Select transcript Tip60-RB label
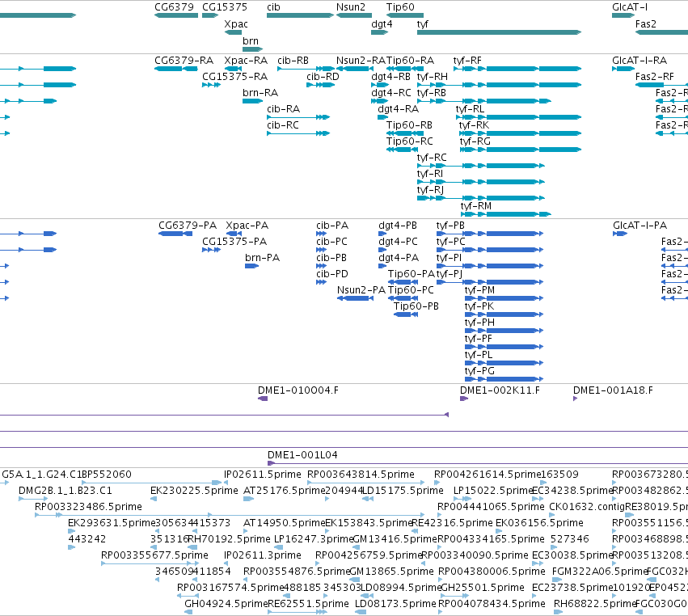The image size is (688, 616). pos(409,125)
